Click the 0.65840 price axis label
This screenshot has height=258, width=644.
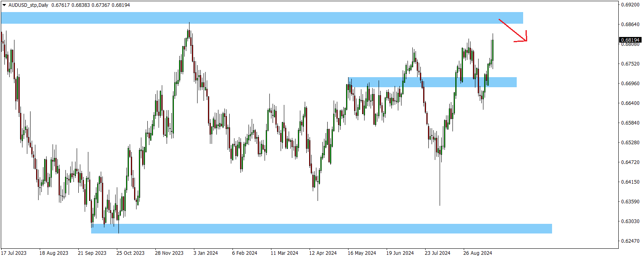click(630, 123)
